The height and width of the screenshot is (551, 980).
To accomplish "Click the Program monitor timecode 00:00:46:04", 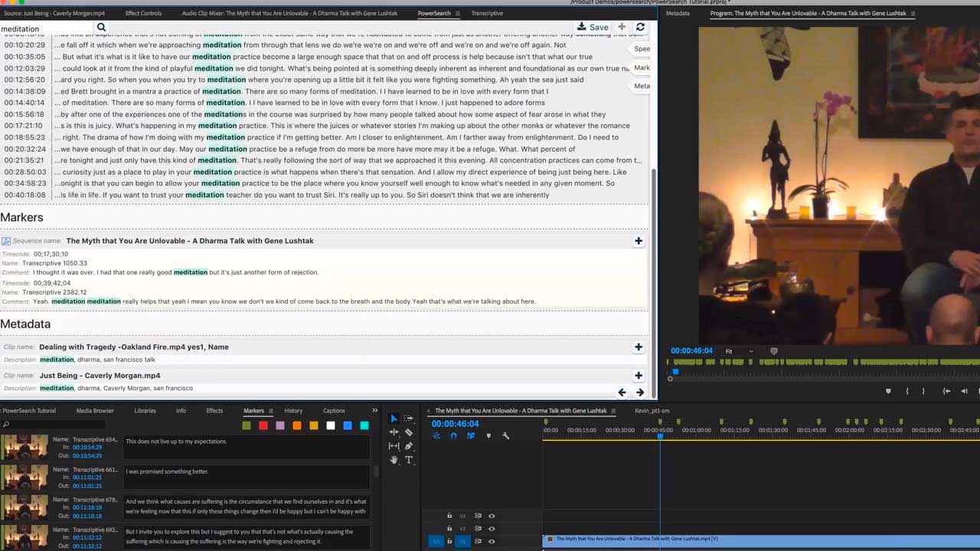I will (x=691, y=351).
